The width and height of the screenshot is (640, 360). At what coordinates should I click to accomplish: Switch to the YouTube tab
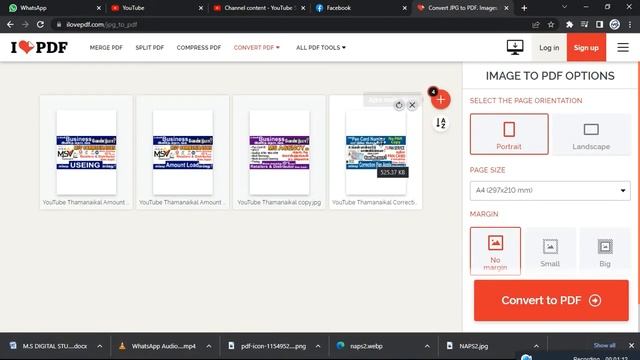click(x=156, y=8)
